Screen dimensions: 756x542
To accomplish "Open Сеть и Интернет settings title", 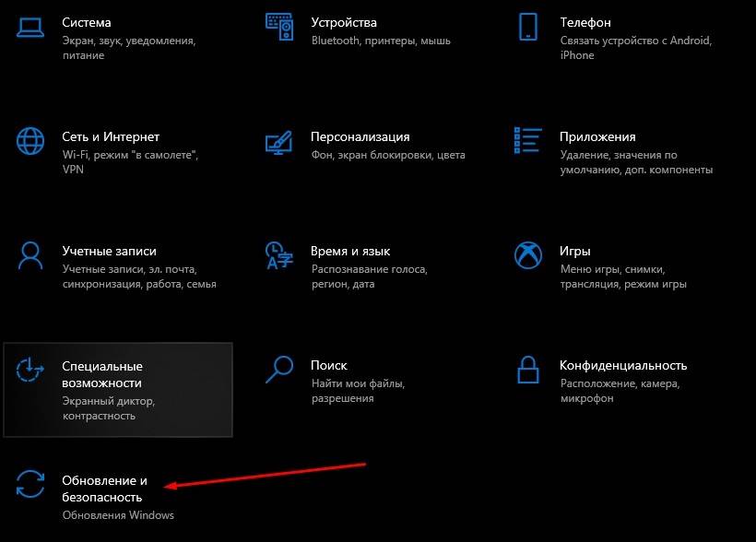I will (x=111, y=136).
